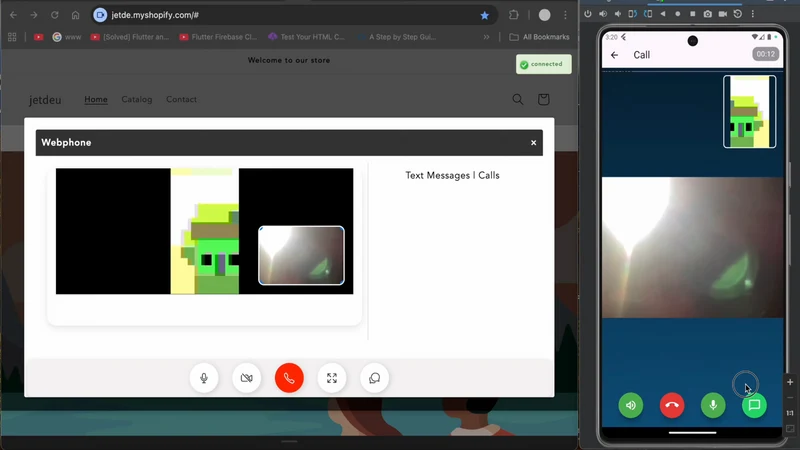Zoom in the emulator with plus button
This screenshot has width=800, height=450.
[x=790, y=382]
